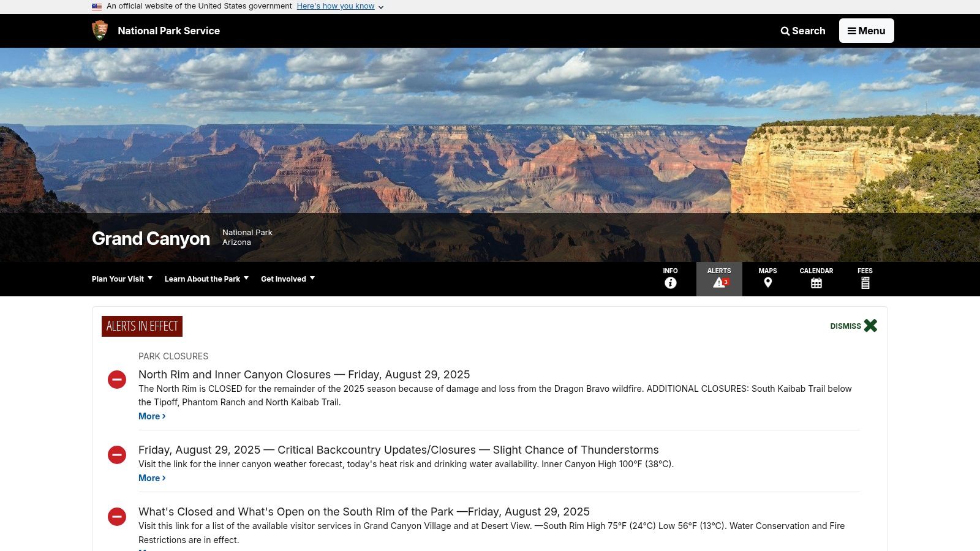This screenshot has width=980, height=551.
Task: Open the Search magnifier button
Action: 803,31
